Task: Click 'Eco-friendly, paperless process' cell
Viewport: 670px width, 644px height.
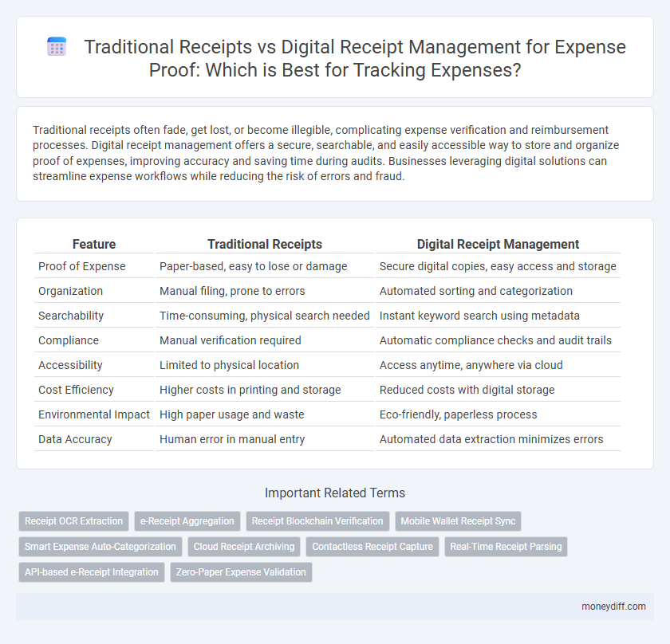Action: coord(458,414)
